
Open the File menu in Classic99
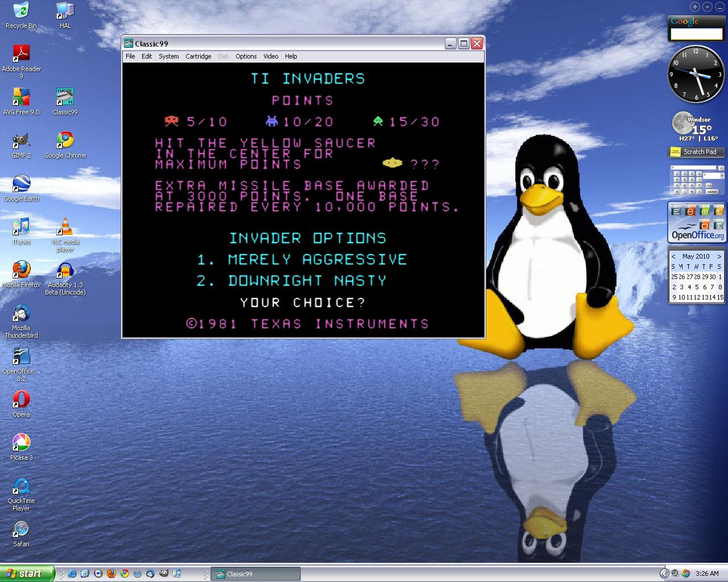pyautogui.click(x=130, y=56)
